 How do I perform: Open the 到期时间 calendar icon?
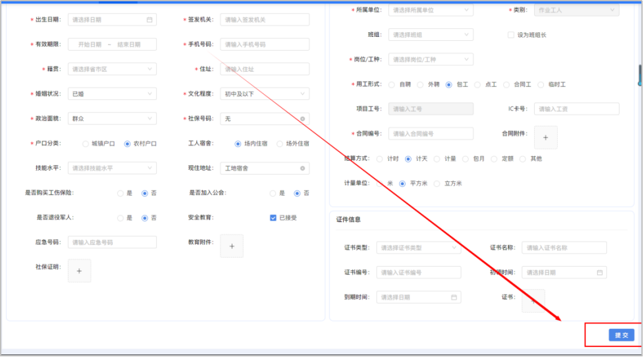(454, 297)
